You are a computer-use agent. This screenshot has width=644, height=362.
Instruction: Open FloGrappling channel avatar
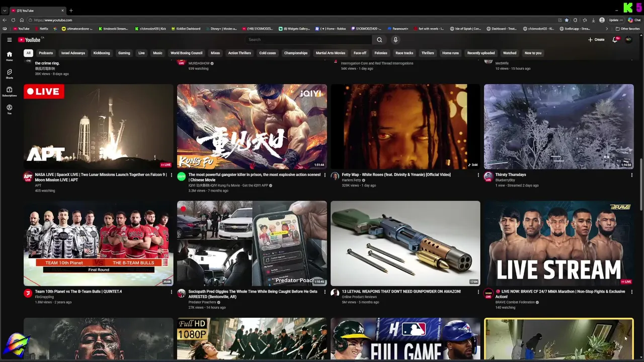point(28,293)
